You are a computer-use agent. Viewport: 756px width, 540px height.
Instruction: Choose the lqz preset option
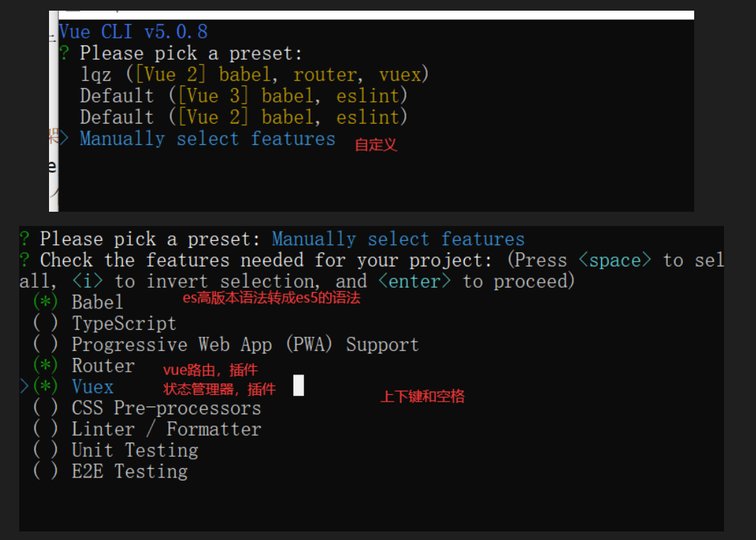click(x=254, y=75)
